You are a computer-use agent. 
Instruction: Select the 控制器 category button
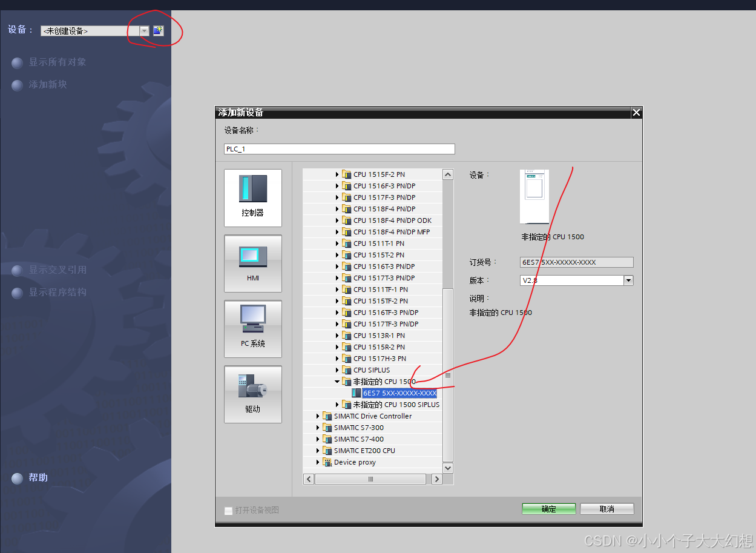[x=253, y=198]
